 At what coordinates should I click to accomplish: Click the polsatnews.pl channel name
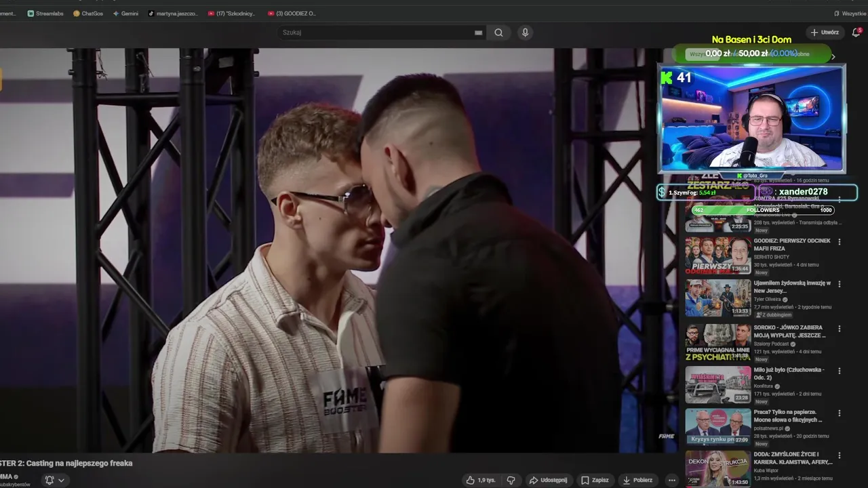768,428
